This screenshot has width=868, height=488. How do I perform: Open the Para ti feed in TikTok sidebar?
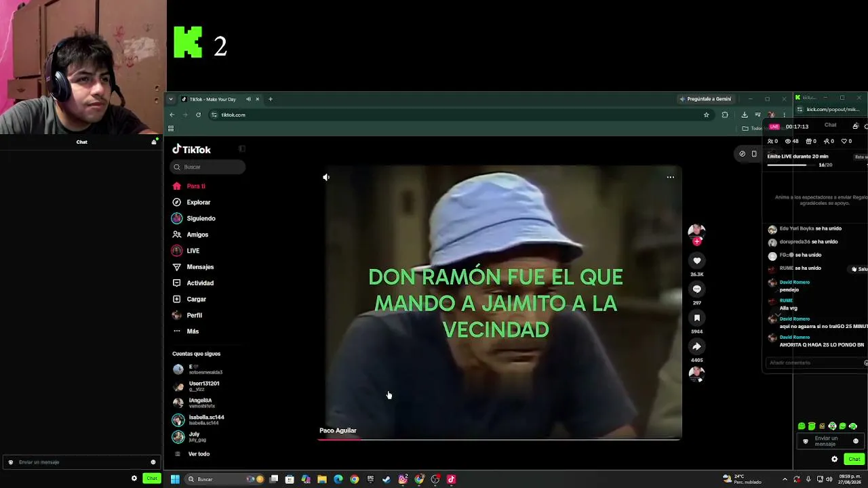(189, 186)
